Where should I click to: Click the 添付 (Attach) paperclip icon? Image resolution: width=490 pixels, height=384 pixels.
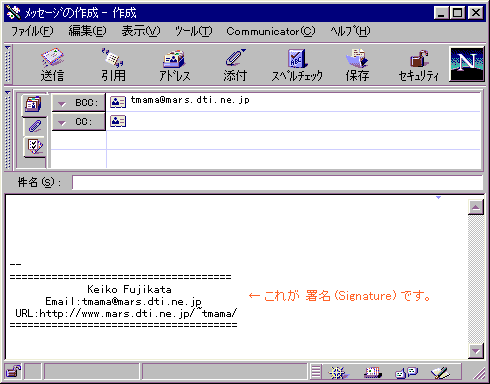tap(235, 65)
